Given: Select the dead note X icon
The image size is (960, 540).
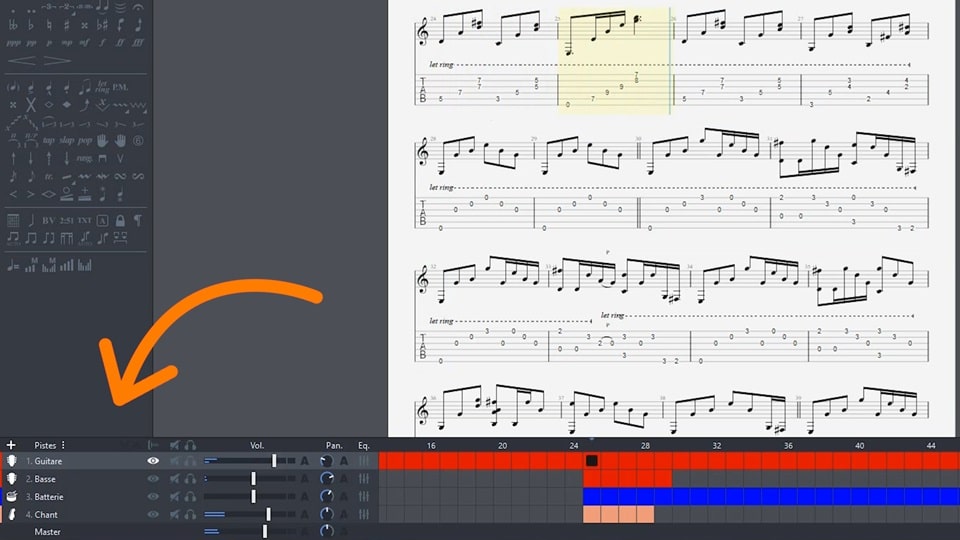Looking at the screenshot, I should pyautogui.click(x=31, y=105).
